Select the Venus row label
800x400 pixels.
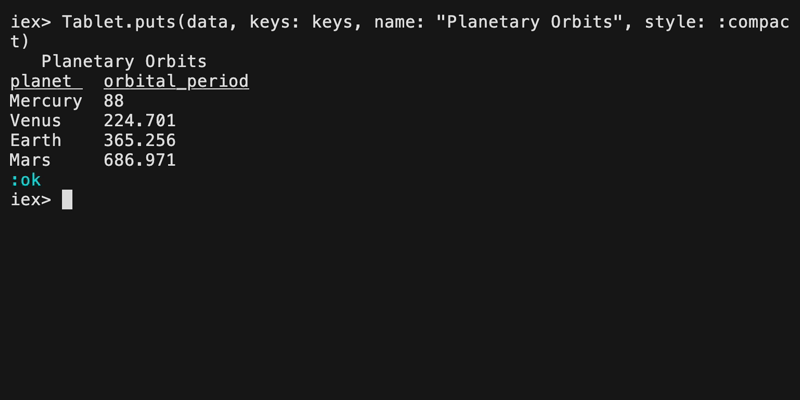[x=36, y=121]
